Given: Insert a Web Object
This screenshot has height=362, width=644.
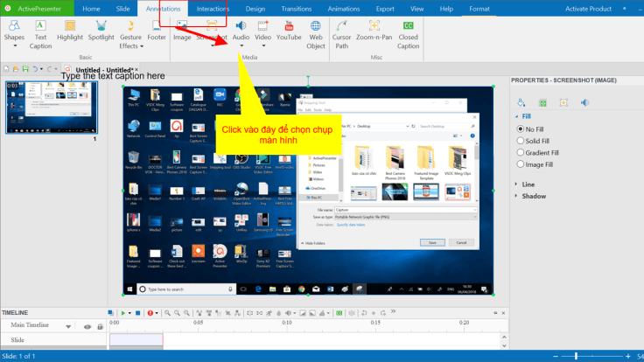Looking at the screenshot, I should (315, 35).
